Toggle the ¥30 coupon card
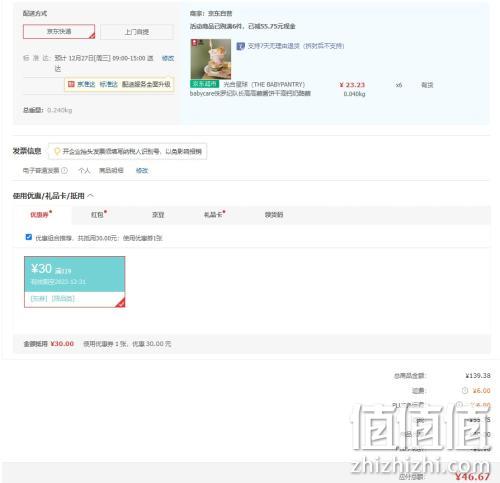Viewport: 500px width, 483px height. [75, 282]
